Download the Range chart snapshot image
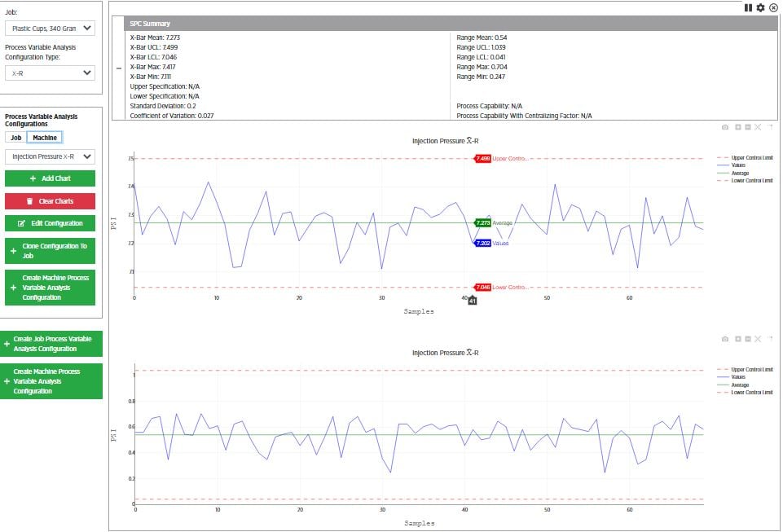Screen dimensions: 783x532 (x=725, y=338)
